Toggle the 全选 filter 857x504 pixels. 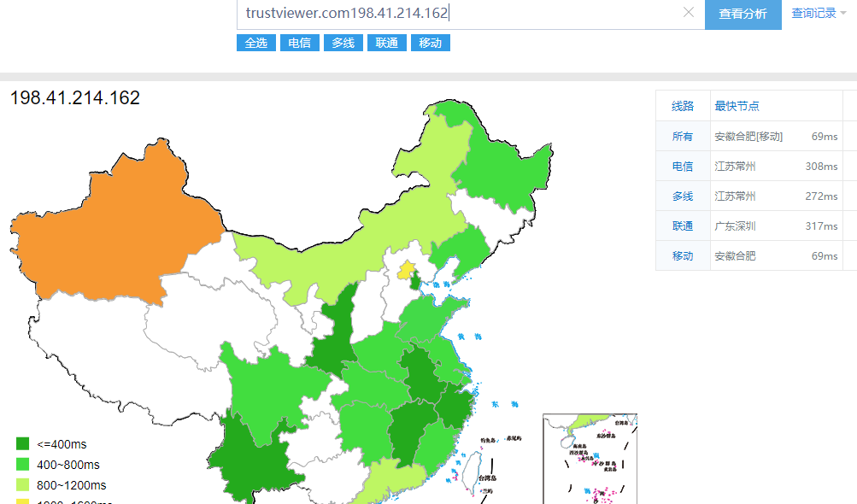pos(256,43)
